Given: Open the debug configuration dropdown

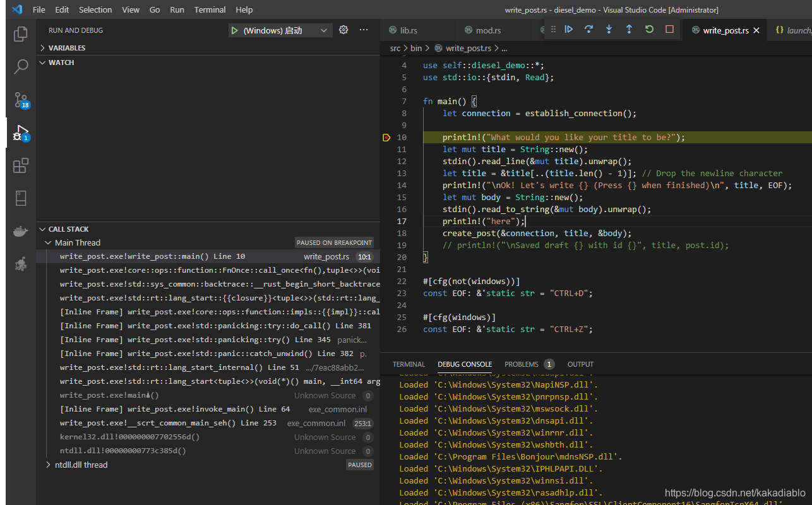Looking at the screenshot, I should click(x=324, y=30).
